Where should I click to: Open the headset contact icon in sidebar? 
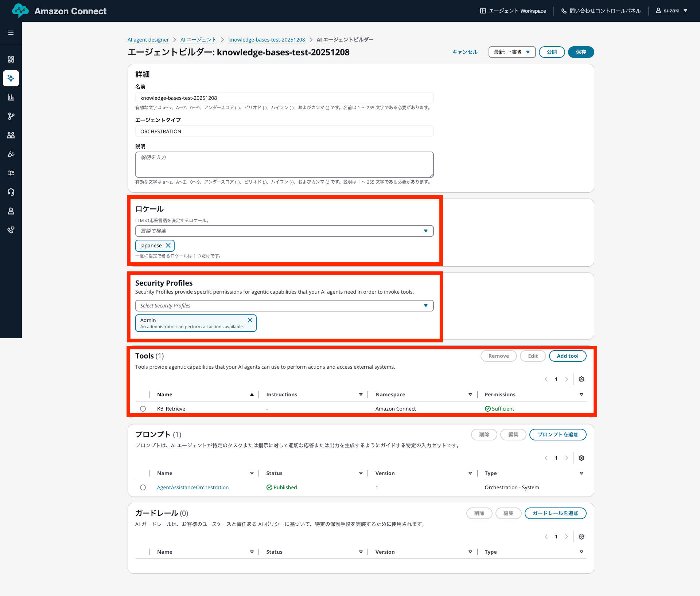point(11,192)
